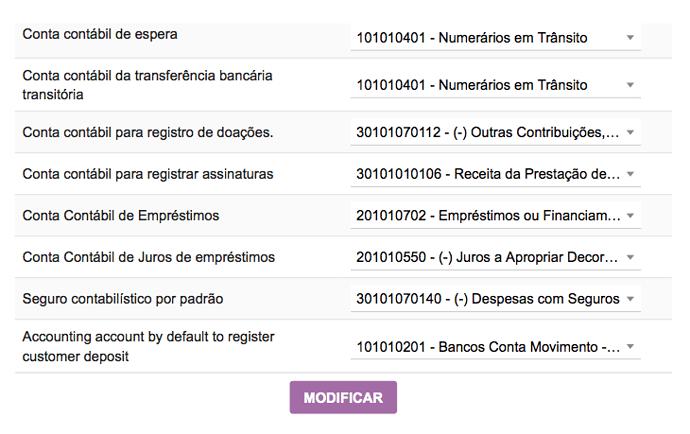Click the Conta contábil de espera label
Viewport: 690px width, 434px height.
(x=100, y=34)
